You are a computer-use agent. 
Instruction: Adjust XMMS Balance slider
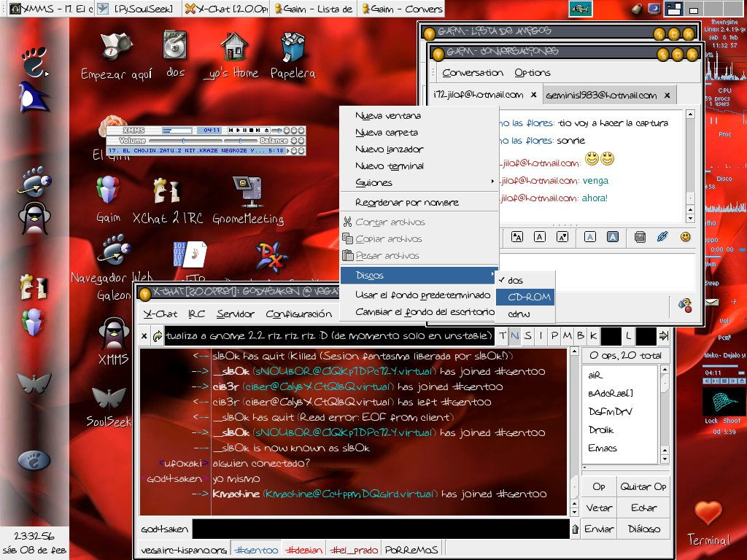(241, 141)
